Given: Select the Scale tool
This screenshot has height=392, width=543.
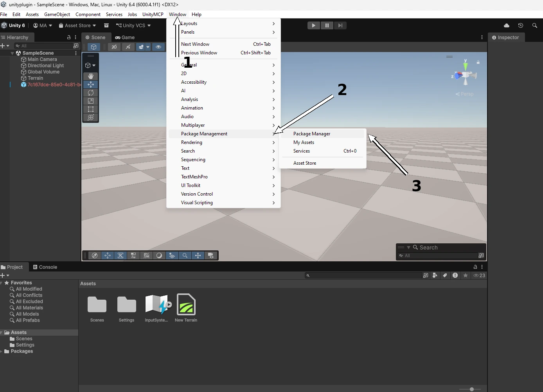Looking at the screenshot, I should coord(91,101).
